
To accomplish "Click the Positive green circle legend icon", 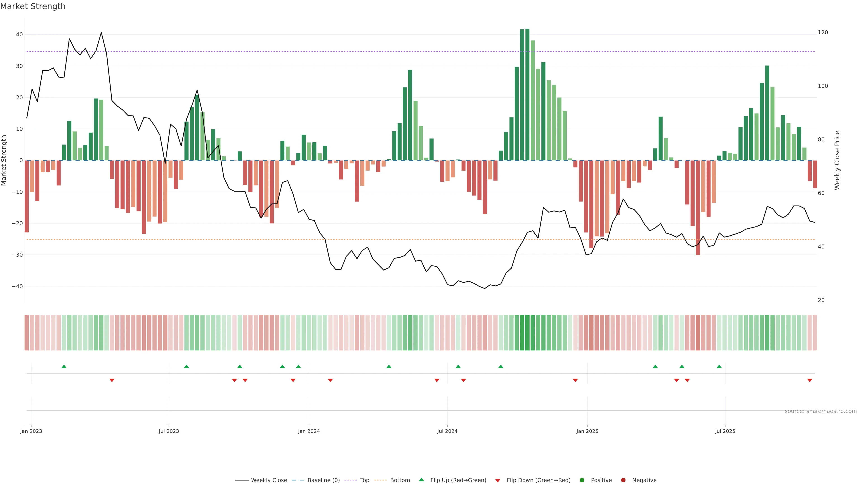I will coord(582,480).
